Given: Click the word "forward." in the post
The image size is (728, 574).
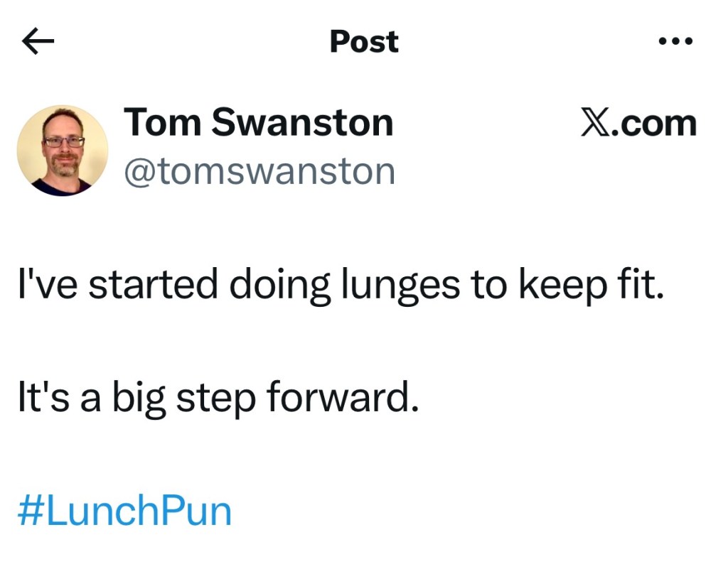Looking at the screenshot, I should (x=341, y=399).
